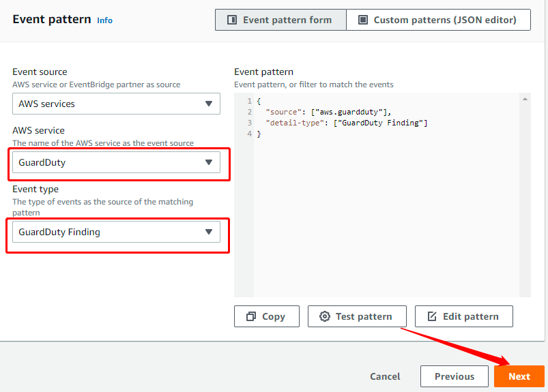
Task: Open the AWS service dropdown showing GuardDuty
Action: (116, 162)
